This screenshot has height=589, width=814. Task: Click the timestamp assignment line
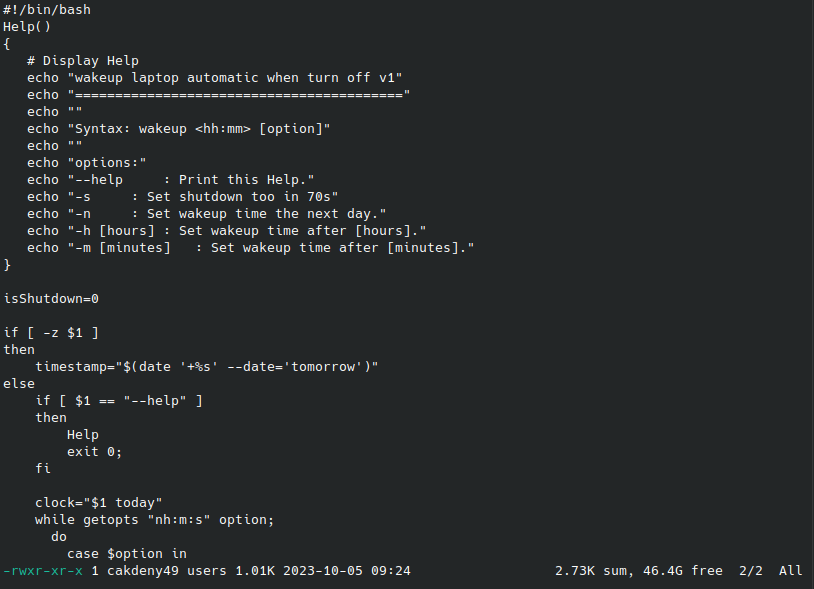[206, 366]
